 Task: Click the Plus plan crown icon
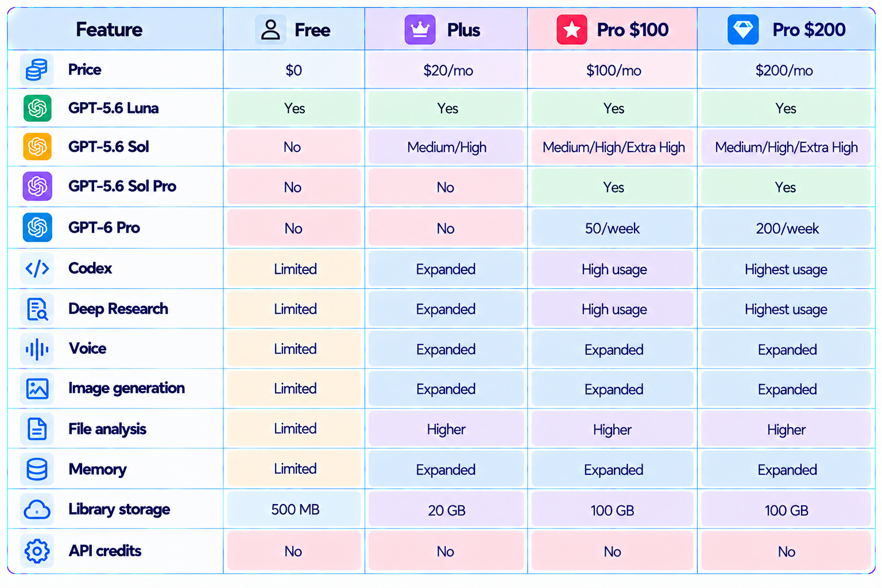(x=420, y=30)
